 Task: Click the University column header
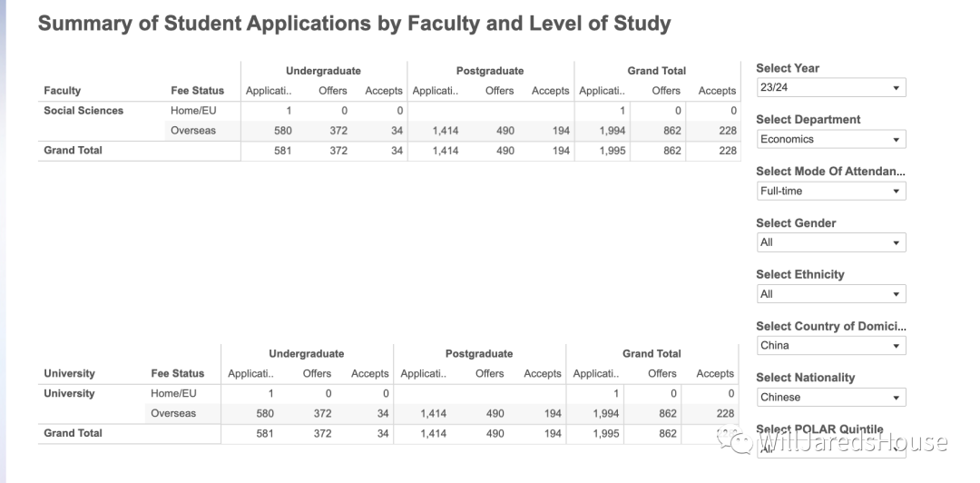(69, 373)
